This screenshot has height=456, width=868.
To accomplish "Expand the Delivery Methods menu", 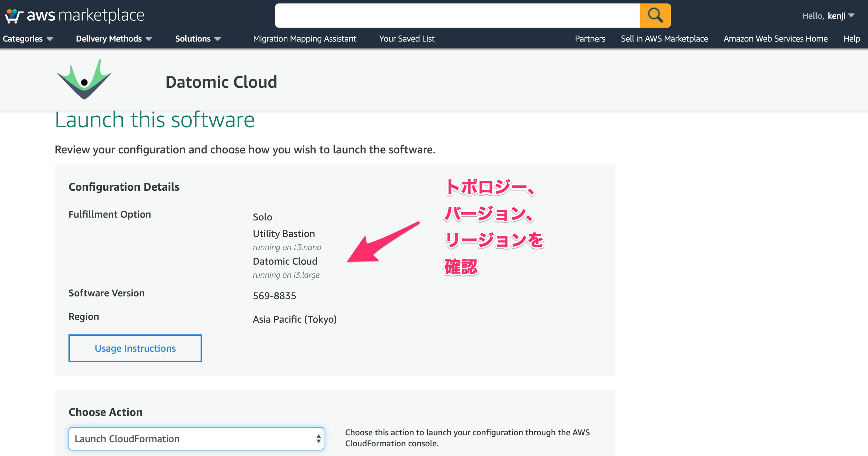I will tap(114, 39).
